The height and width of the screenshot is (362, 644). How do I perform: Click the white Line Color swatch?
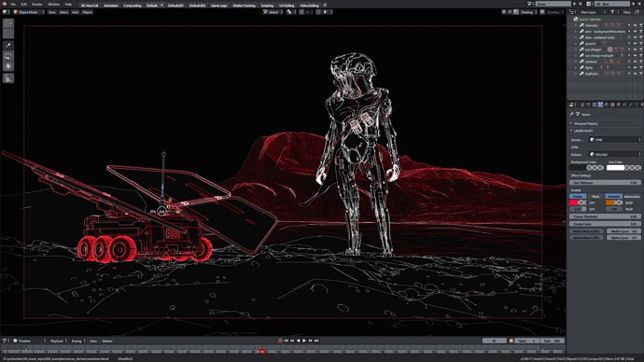615,167
